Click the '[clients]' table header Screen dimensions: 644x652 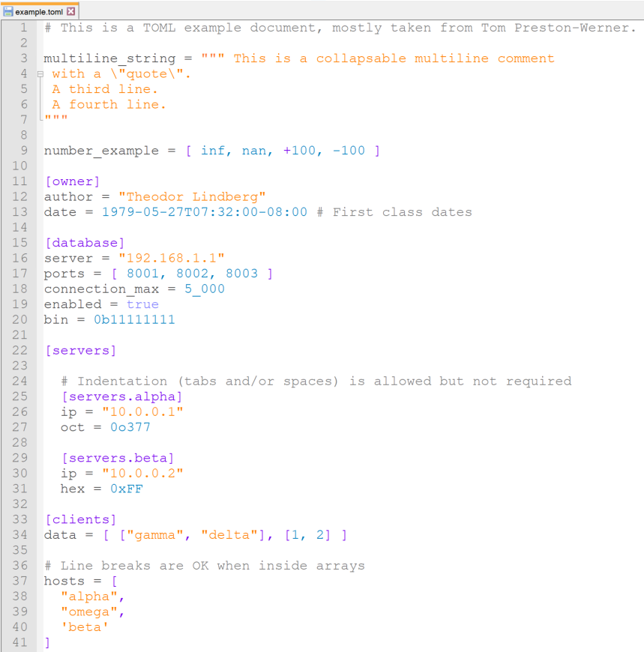pos(81,520)
